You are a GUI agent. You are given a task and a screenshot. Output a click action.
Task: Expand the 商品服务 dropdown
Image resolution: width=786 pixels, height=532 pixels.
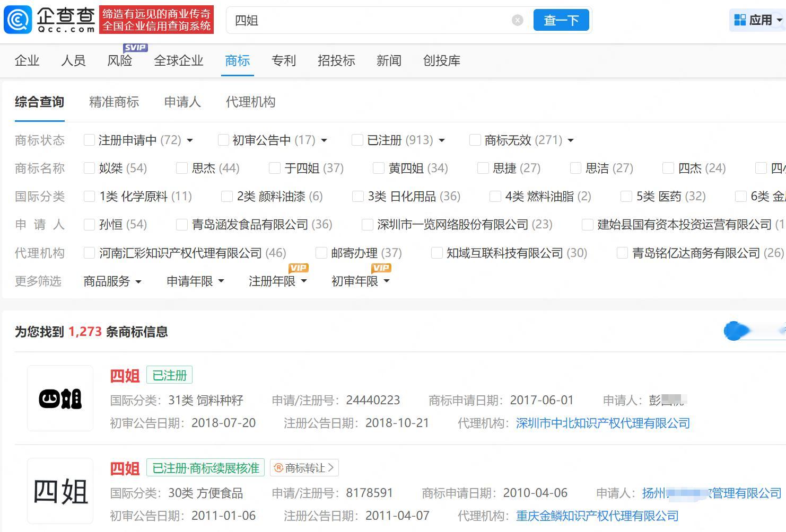pyautogui.click(x=112, y=281)
